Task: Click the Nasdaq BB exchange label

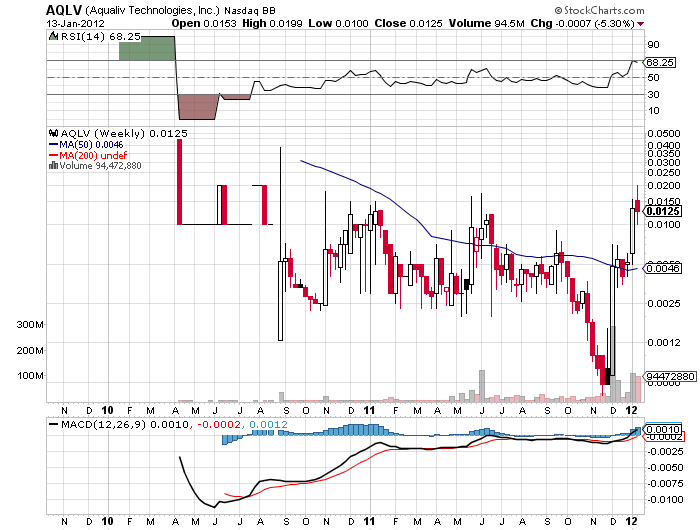Action: pyautogui.click(x=250, y=10)
